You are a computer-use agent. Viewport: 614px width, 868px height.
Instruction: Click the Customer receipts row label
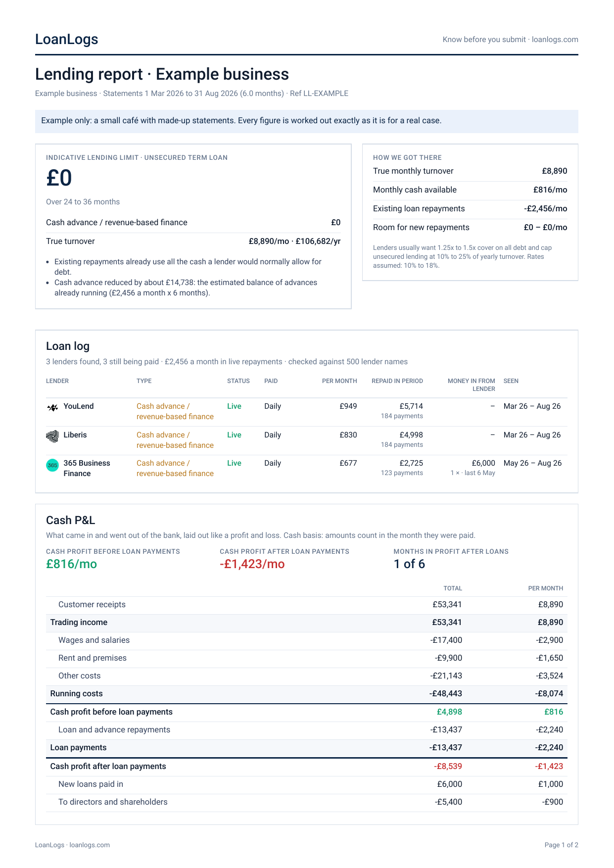[x=92, y=605]
